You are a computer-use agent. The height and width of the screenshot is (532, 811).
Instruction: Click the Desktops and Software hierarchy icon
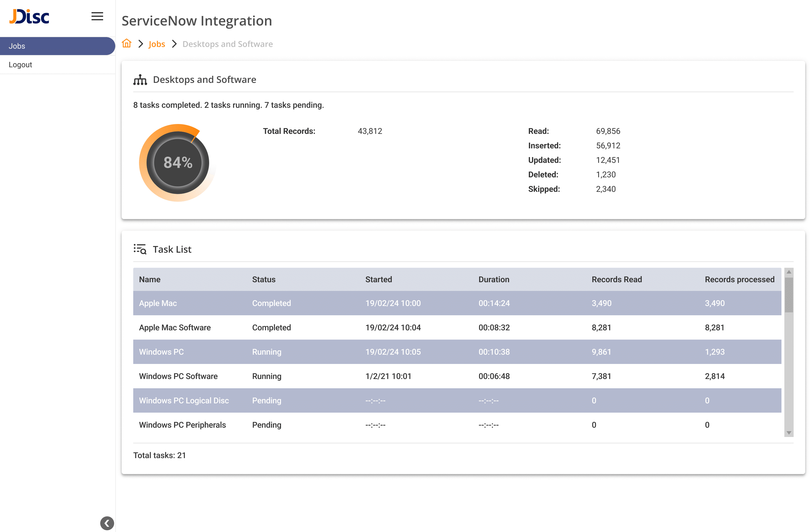140,79
